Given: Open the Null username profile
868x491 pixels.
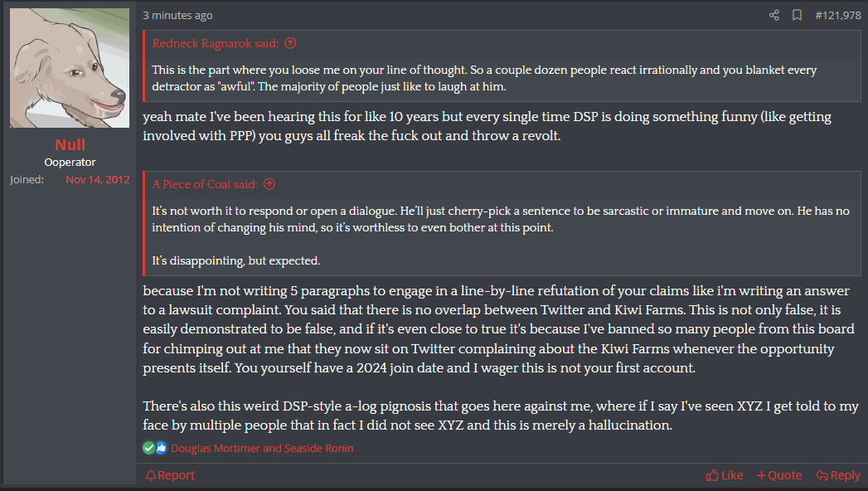Looking at the screenshot, I should click(x=70, y=145).
